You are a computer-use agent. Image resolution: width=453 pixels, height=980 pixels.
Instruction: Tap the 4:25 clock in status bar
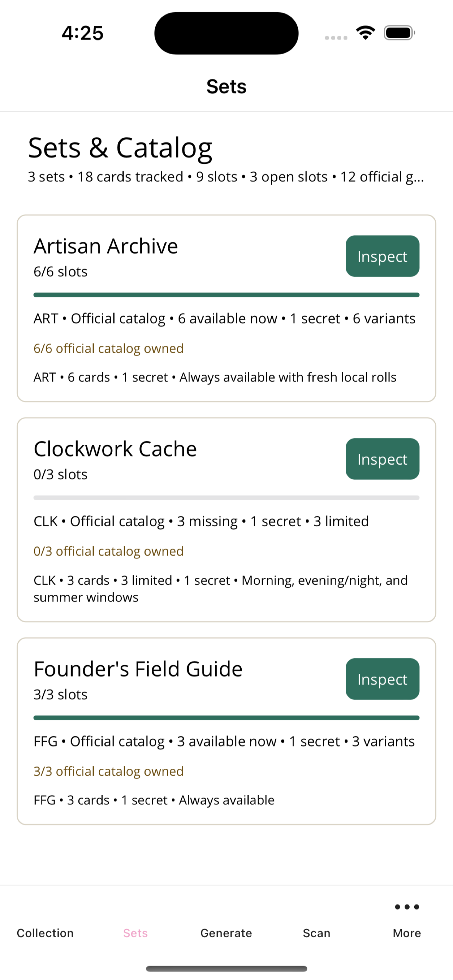point(83,33)
